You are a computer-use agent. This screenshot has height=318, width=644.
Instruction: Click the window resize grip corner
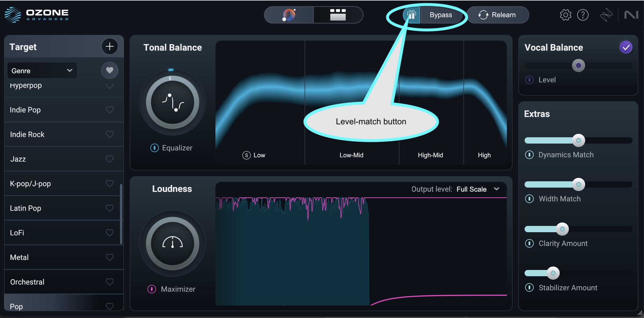click(640, 313)
